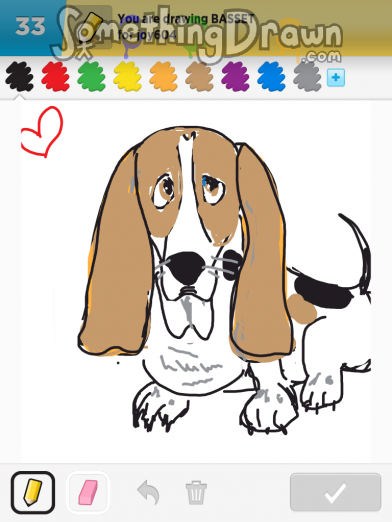
Task: Undo the last stroke with the arrow
Action: (x=149, y=492)
